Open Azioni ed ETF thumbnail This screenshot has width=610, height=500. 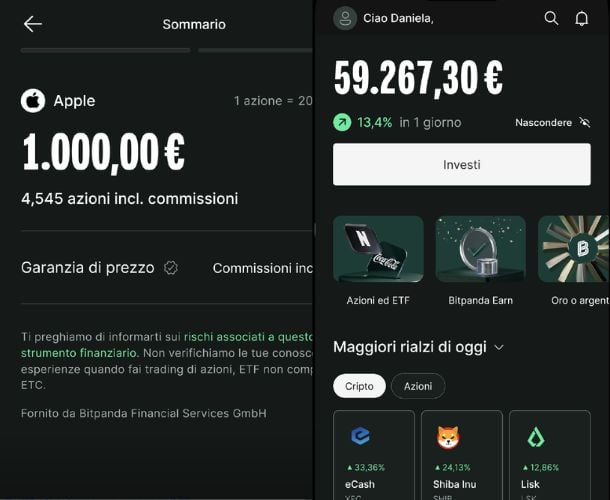point(378,249)
